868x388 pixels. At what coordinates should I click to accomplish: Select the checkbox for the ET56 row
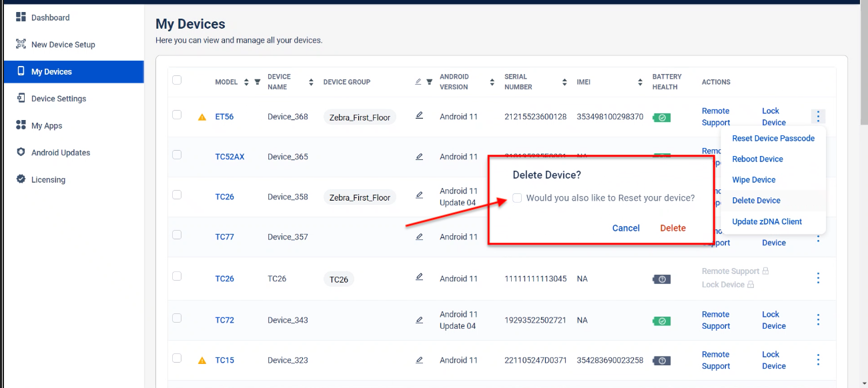tap(177, 115)
